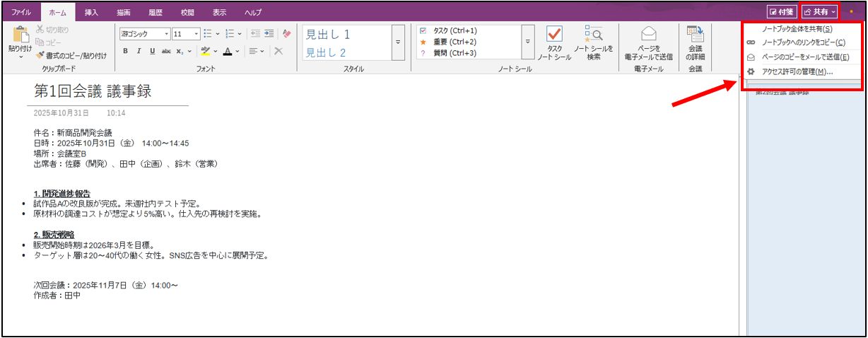The width and height of the screenshot is (868, 338).
Task: Click the 付箋 sticky notes button
Action: 781,12
